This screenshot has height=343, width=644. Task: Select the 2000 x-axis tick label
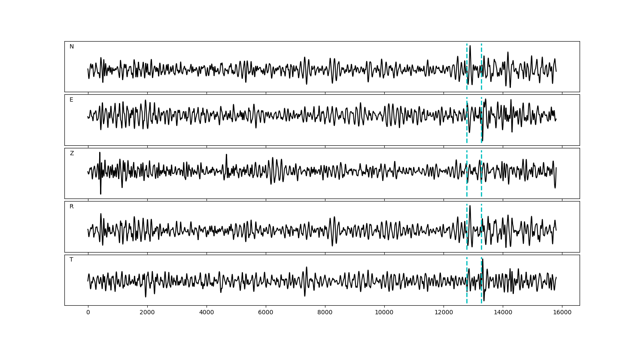click(x=147, y=313)
